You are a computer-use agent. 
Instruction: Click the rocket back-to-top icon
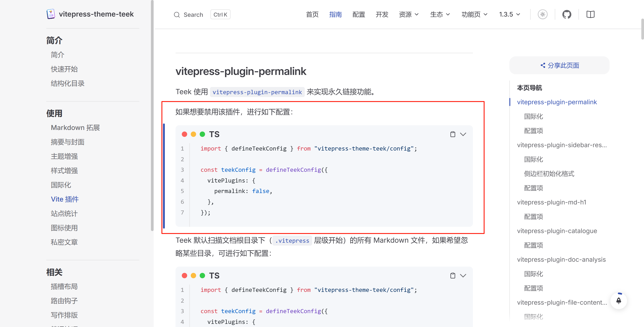[x=619, y=301]
